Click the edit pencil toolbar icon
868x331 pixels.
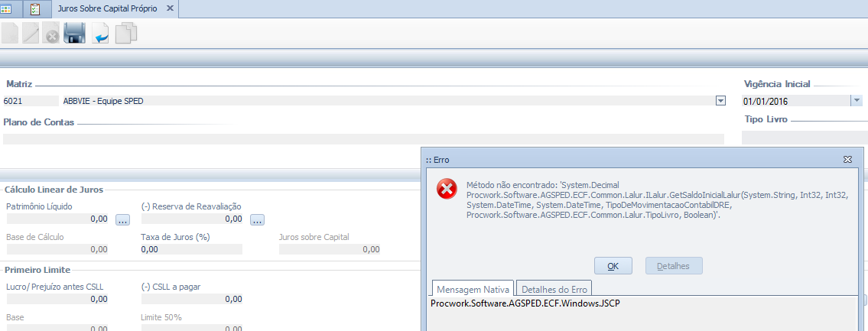coord(31,33)
